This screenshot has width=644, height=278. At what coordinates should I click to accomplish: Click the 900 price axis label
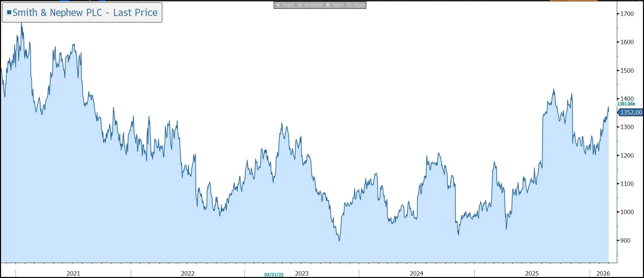click(625, 241)
